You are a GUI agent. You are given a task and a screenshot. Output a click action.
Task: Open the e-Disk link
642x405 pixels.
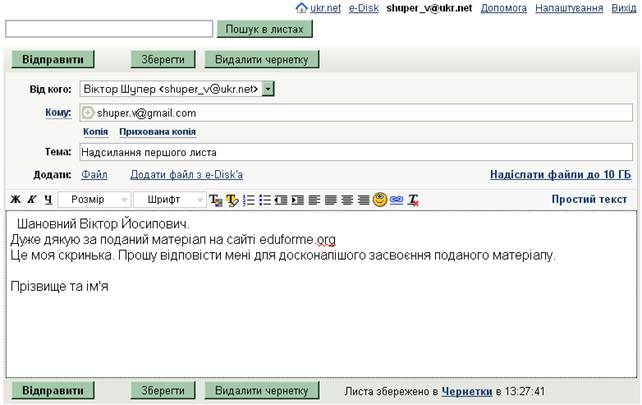(x=364, y=8)
